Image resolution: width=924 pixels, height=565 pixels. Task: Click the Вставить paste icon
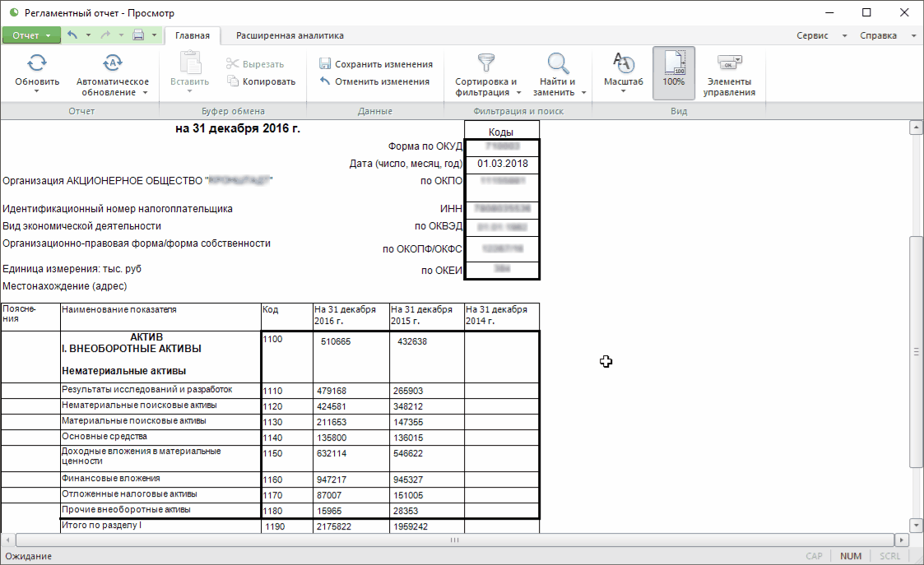tap(190, 63)
